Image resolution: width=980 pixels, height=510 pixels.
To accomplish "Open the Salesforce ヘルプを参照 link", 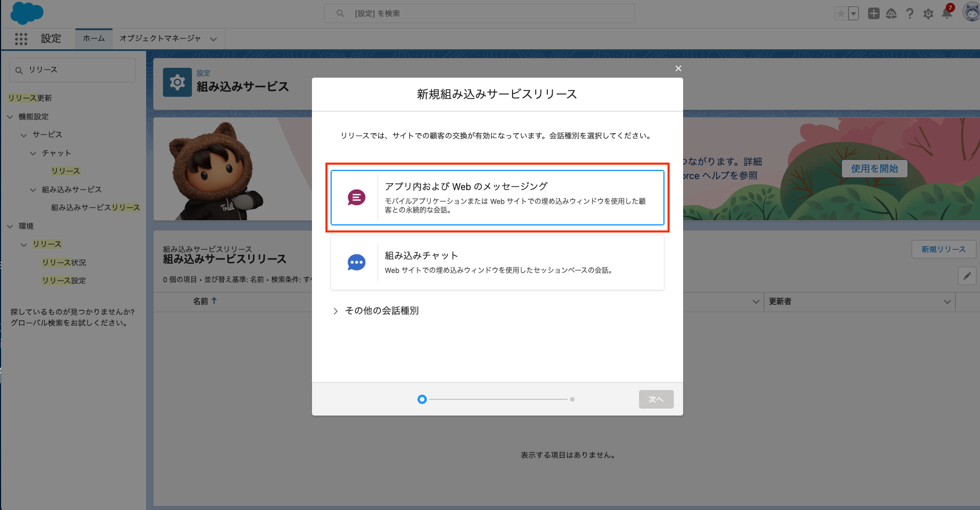I will 721,176.
